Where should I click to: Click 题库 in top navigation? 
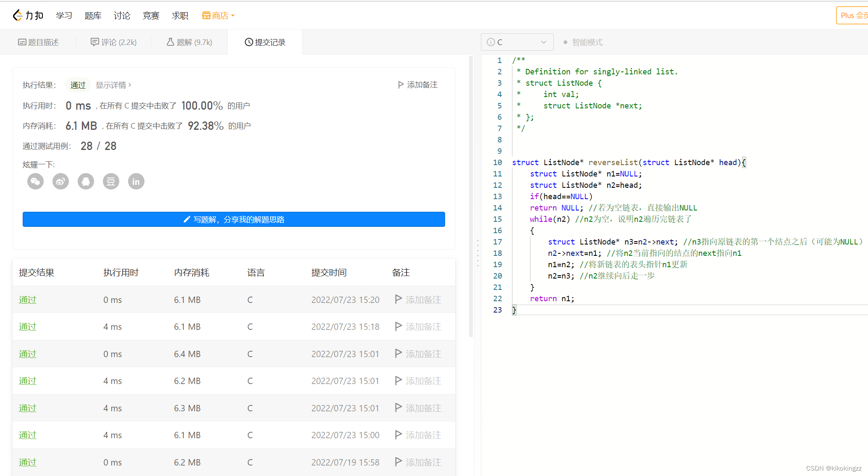point(93,16)
